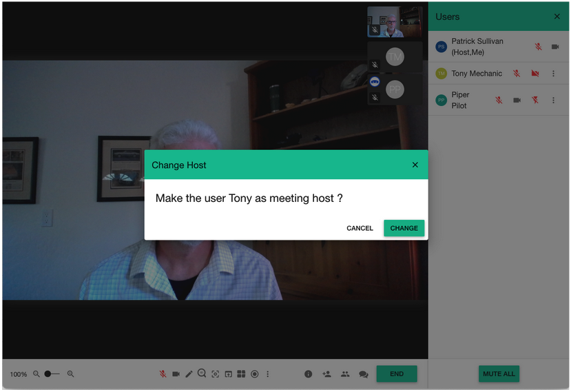Toggle Patrick Sullivan's camera icon in Users list
Image resolution: width=571 pixels, height=392 pixels.
[x=555, y=47]
